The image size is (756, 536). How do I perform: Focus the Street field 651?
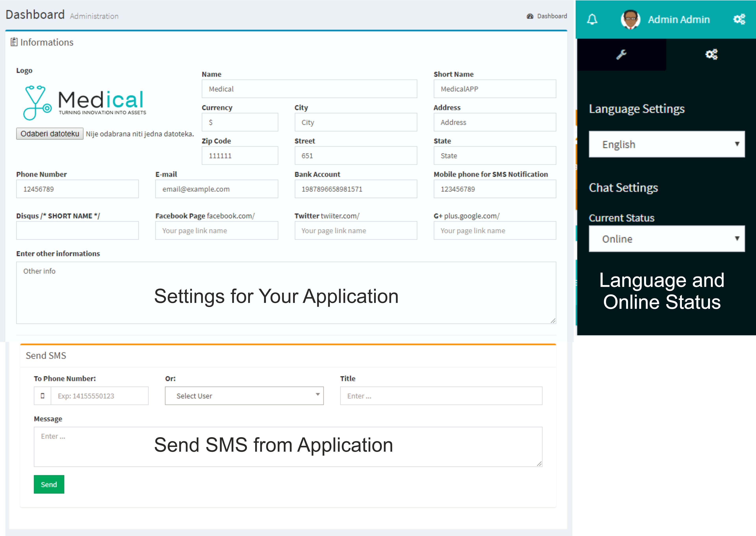click(x=356, y=155)
